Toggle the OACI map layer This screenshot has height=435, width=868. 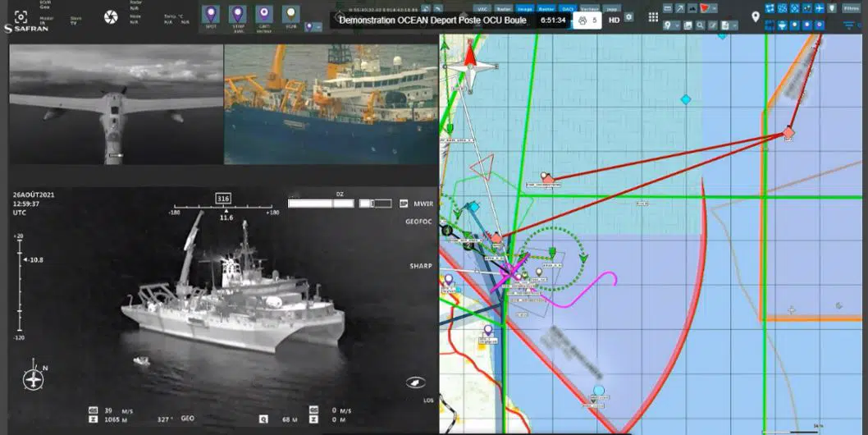point(567,8)
